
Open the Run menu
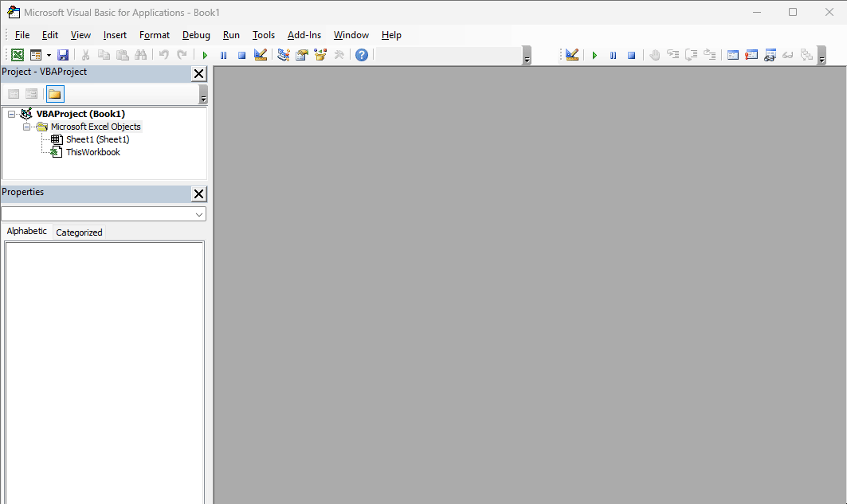click(x=231, y=35)
